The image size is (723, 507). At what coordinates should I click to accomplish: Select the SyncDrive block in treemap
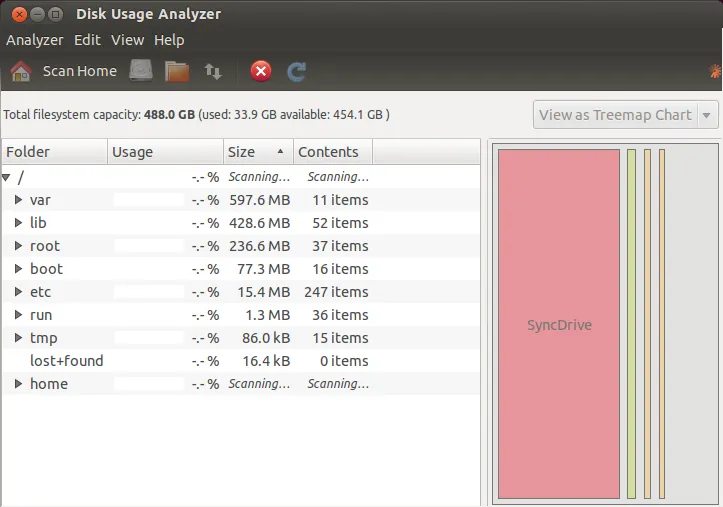point(559,325)
